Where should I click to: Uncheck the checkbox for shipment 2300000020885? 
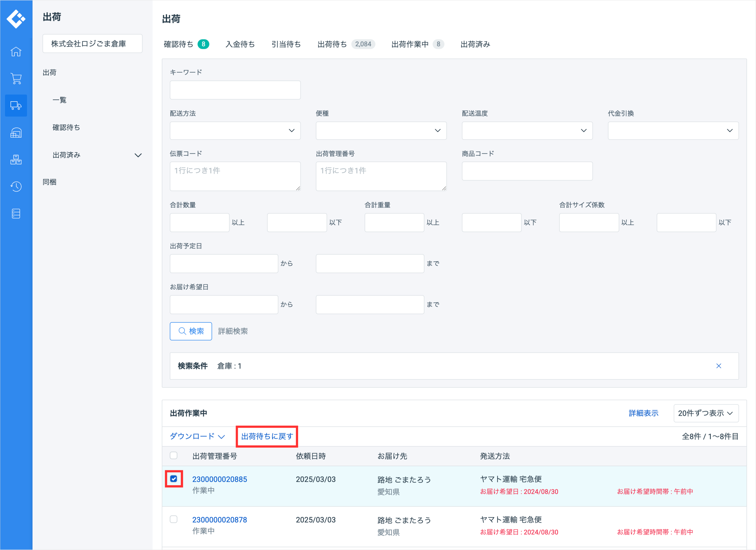click(x=174, y=479)
